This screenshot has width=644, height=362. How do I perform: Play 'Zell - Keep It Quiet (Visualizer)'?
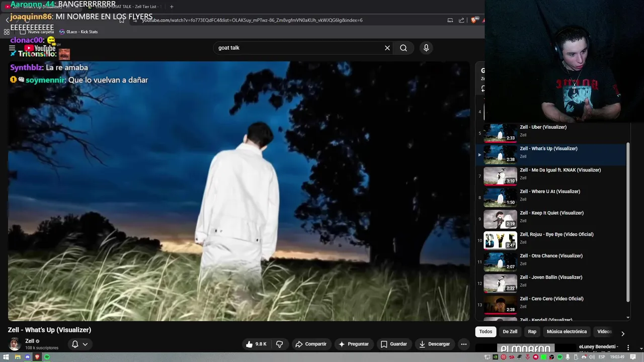551,213
